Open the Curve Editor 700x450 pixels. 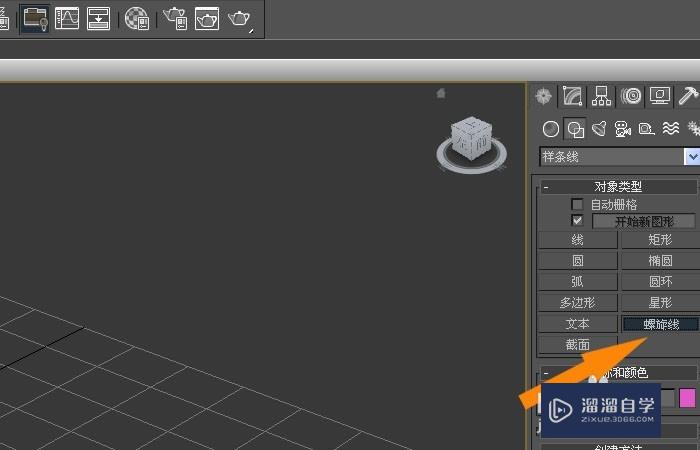pyautogui.click(x=67, y=18)
